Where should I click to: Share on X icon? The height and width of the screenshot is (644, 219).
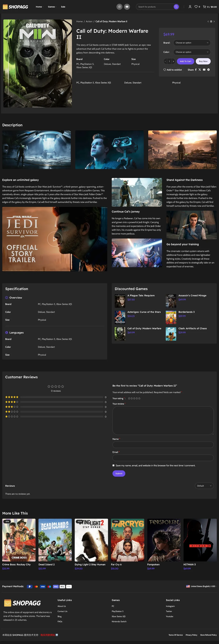(x=200, y=70)
